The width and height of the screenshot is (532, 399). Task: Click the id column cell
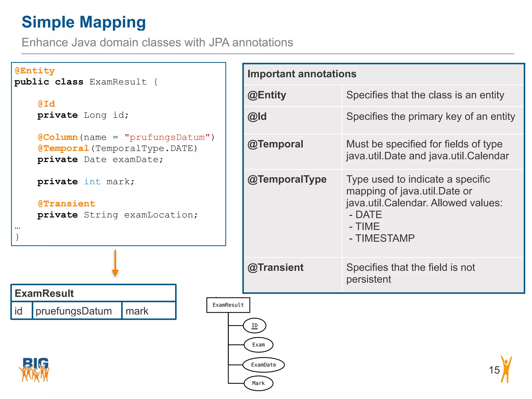click(19, 311)
